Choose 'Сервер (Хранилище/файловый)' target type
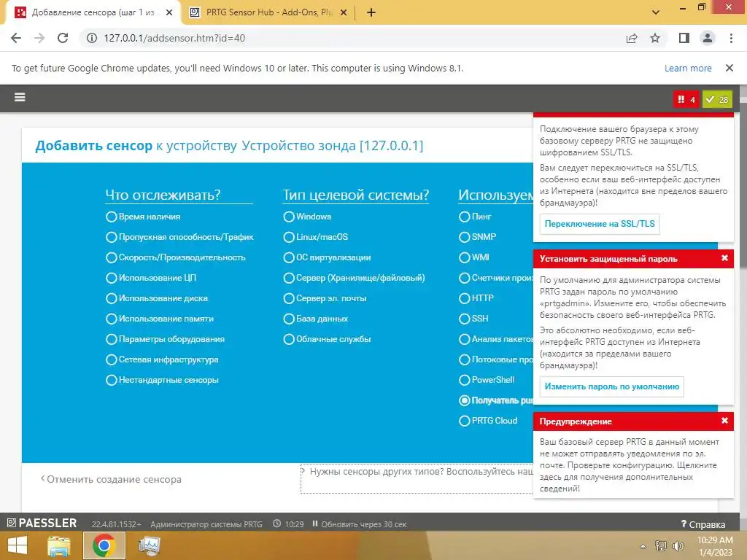This screenshot has height=560, width=747. (289, 278)
